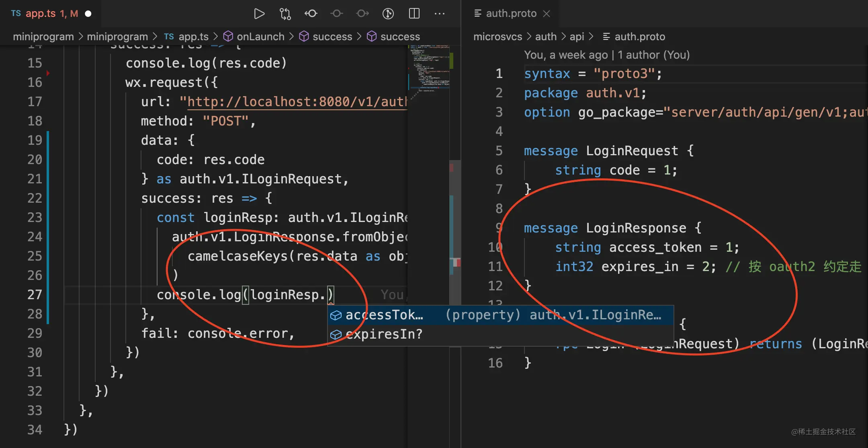Click line number 16 in app.ts
The width and height of the screenshot is (868, 448).
coord(35,82)
